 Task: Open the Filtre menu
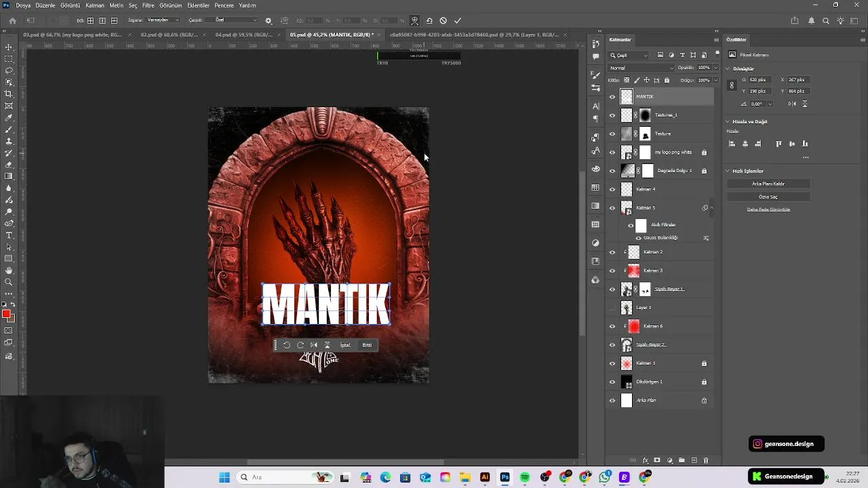pos(148,5)
